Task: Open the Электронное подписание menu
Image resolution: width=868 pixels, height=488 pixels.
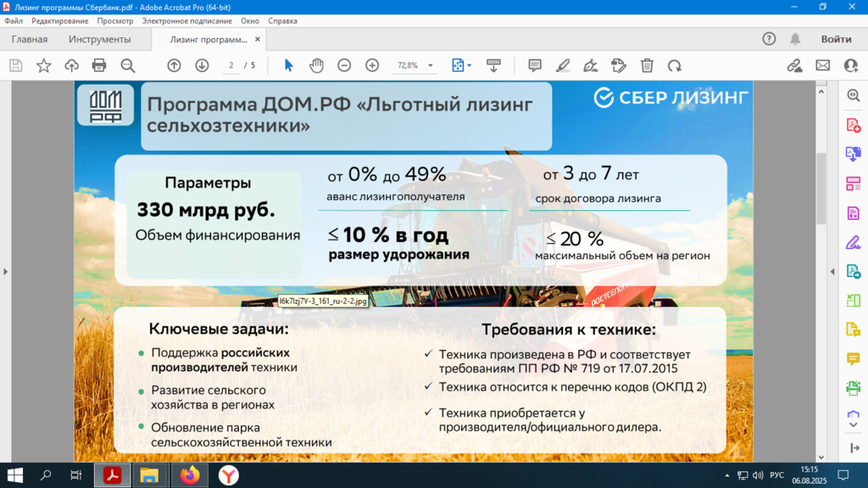Action: [x=187, y=21]
